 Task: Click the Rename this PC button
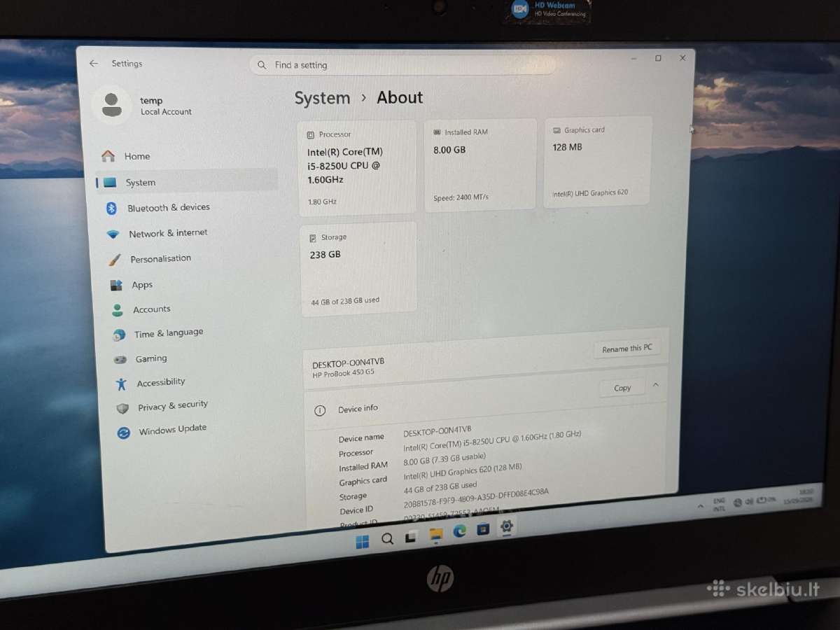(x=626, y=348)
